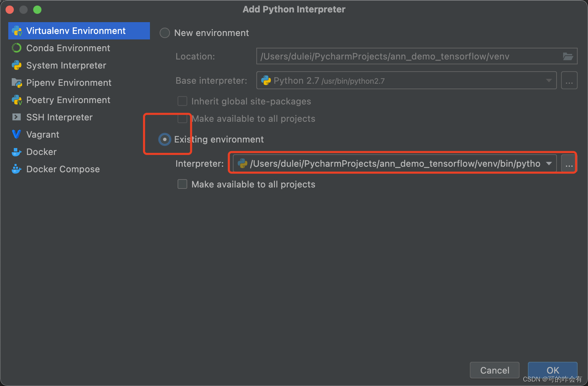Screen dimensions: 588x386
Task: Click python icon in existing Interpreter field
Action: tap(243, 164)
